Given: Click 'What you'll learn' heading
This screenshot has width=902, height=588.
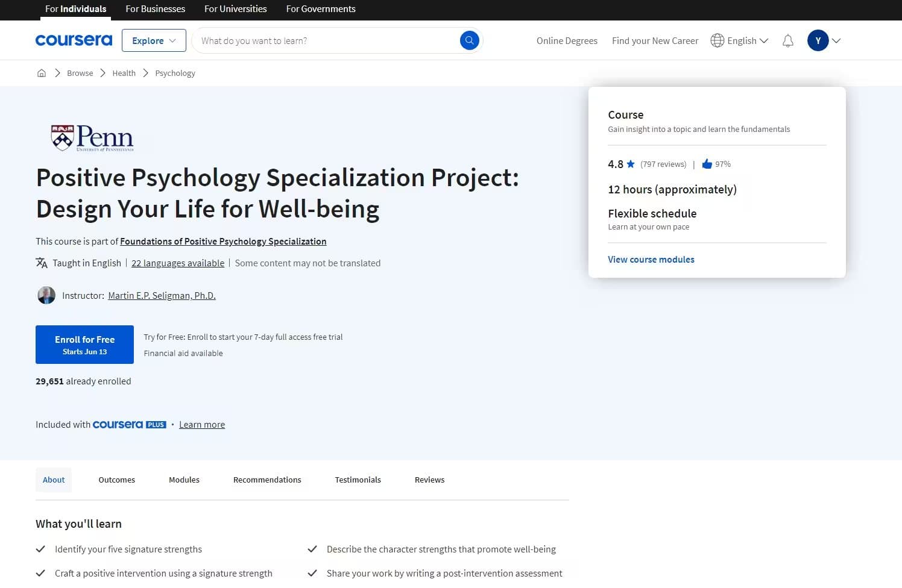Looking at the screenshot, I should pos(78,524).
